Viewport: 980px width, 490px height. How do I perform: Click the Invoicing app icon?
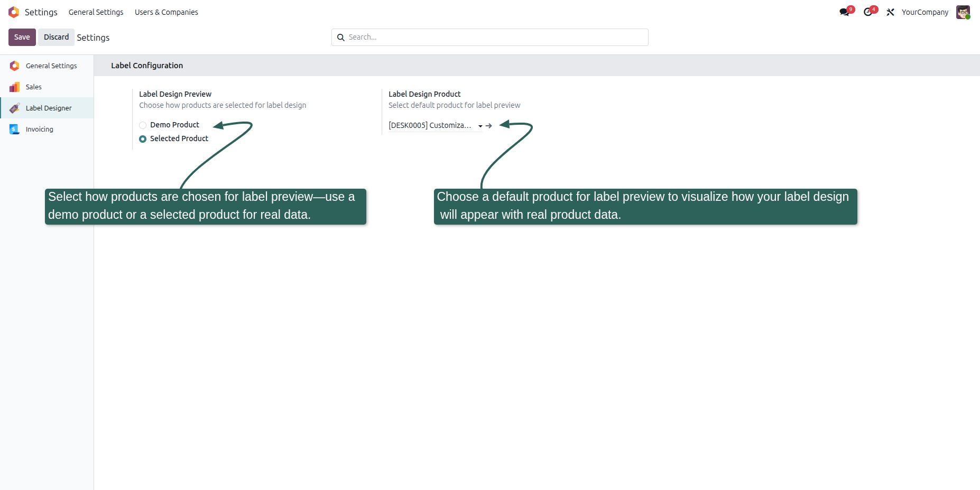point(15,129)
